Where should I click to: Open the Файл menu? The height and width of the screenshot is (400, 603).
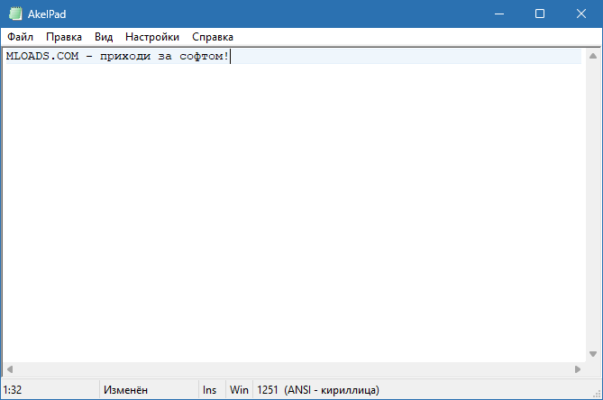tap(20, 37)
